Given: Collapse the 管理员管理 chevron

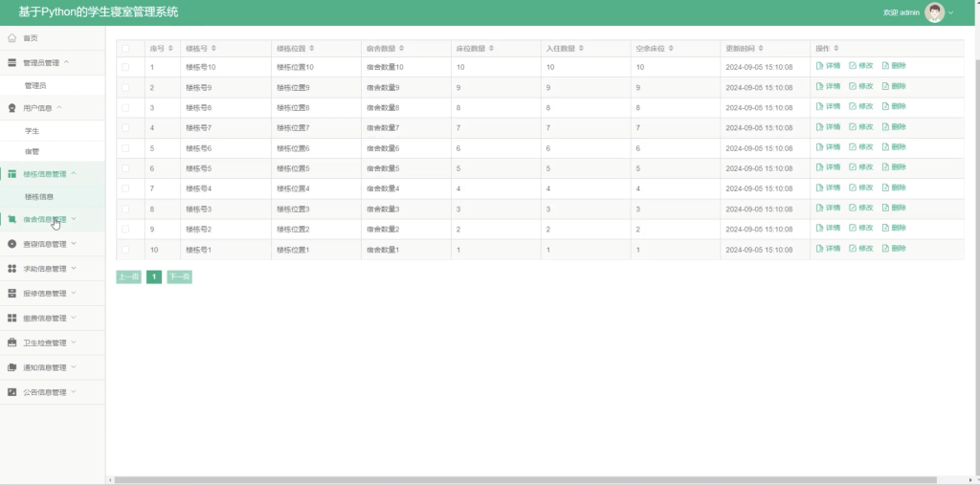Looking at the screenshot, I should coord(67,62).
